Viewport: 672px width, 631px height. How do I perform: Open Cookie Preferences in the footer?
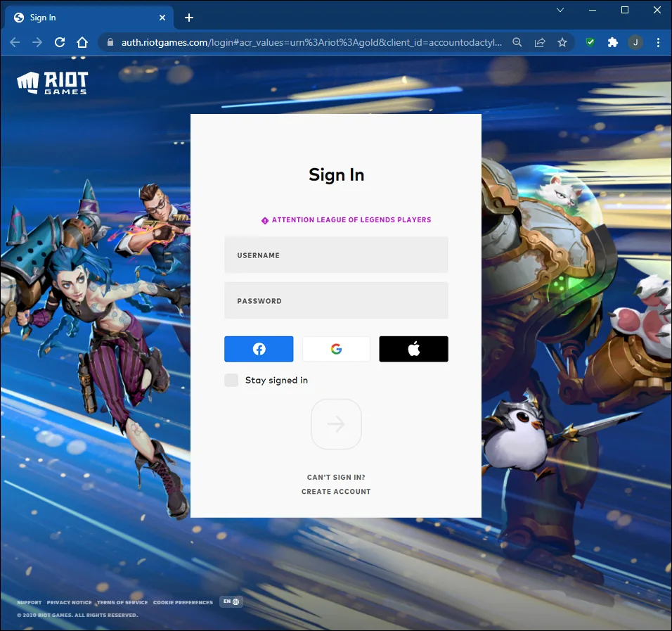pyautogui.click(x=183, y=602)
